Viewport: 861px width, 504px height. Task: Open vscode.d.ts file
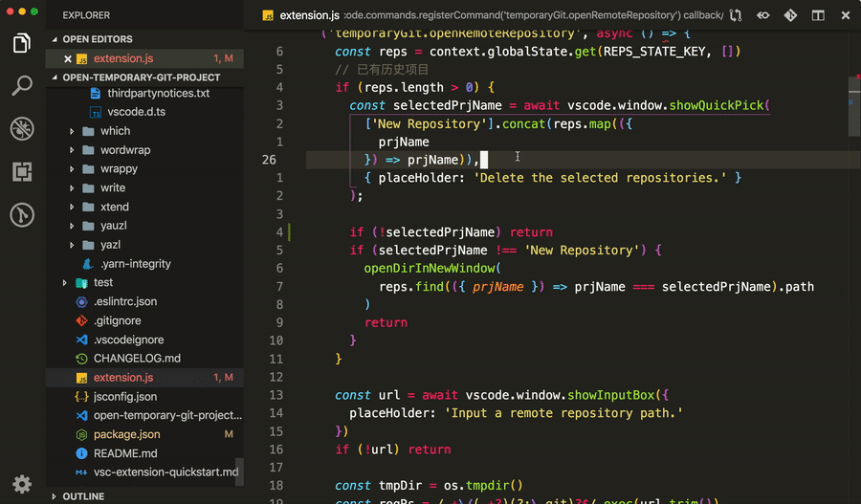click(144, 112)
